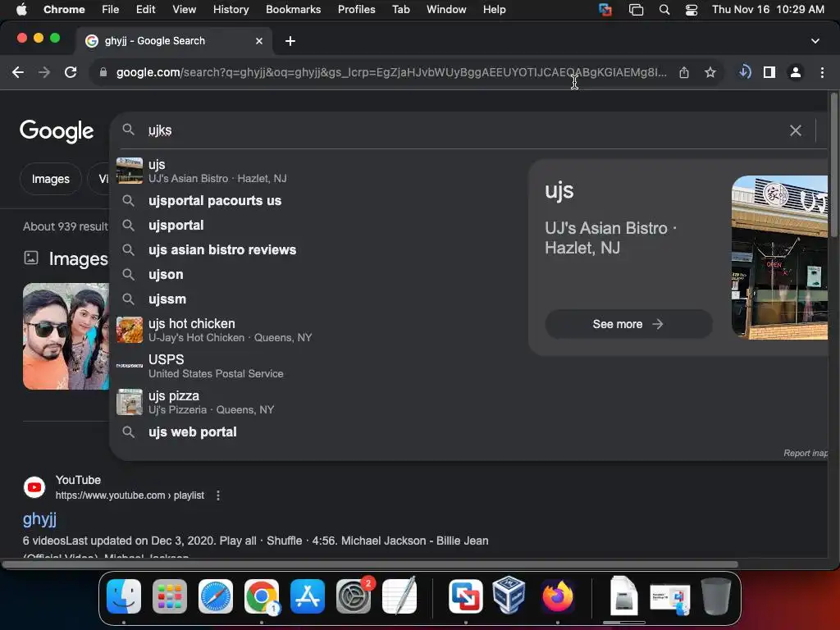
Task: Go back to the previous page
Action: [x=18, y=72]
